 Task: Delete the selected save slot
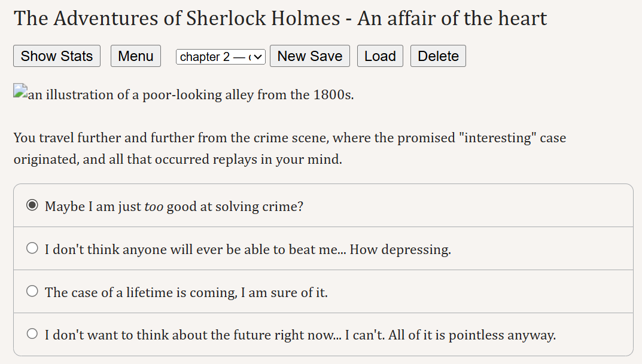coord(438,56)
